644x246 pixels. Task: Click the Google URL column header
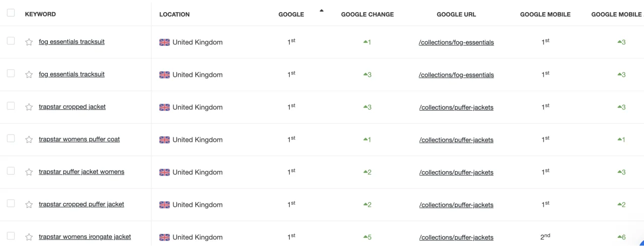pos(456,15)
